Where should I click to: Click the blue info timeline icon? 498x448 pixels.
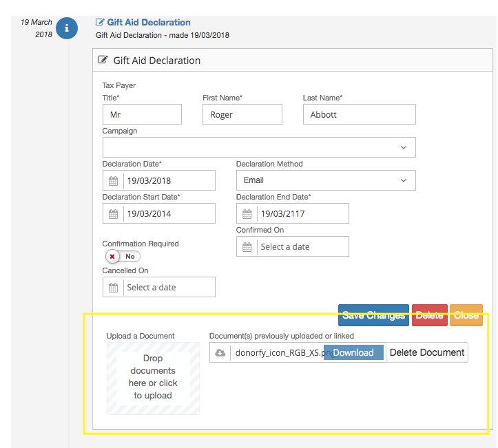pyautogui.click(x=67, y=28)
